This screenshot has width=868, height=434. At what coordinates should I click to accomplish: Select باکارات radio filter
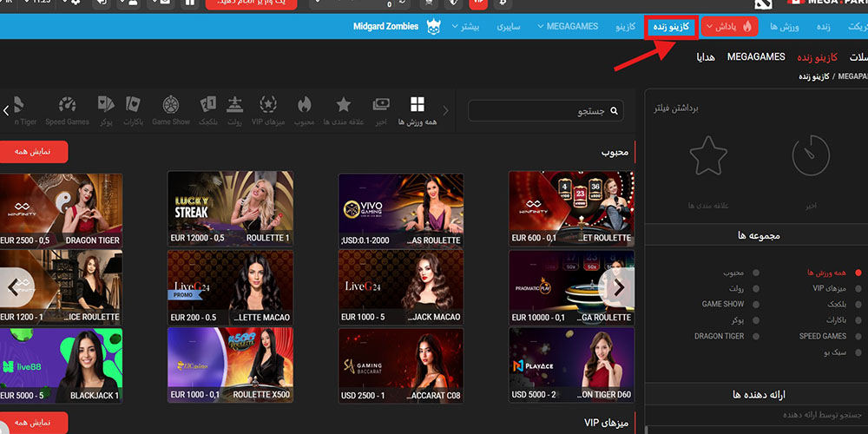tap(858, 320)
